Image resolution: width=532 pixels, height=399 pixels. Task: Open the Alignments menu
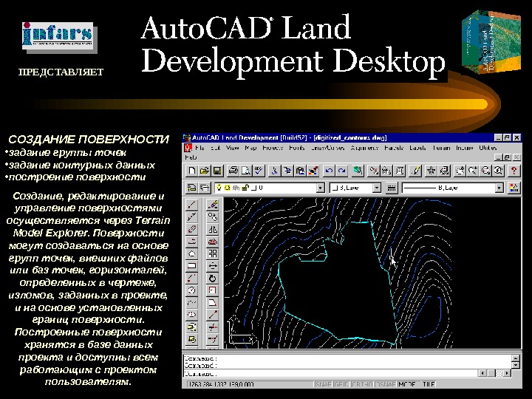(364, 148)
